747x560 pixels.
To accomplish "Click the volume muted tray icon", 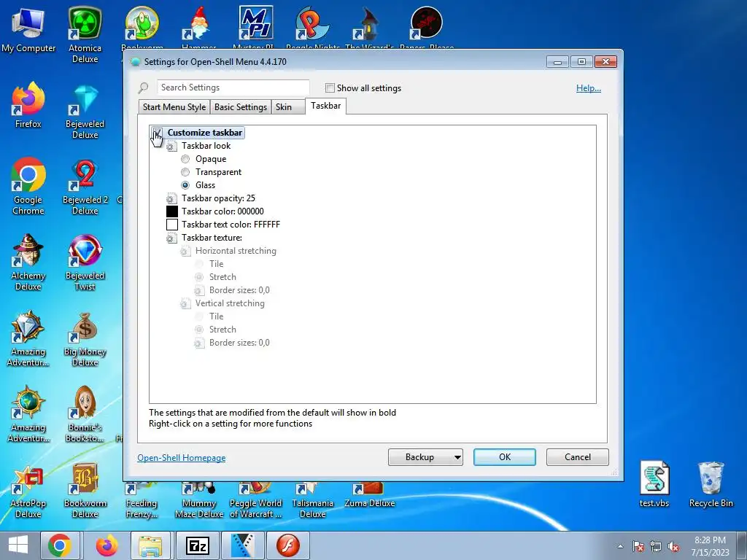I will (673, 547).
